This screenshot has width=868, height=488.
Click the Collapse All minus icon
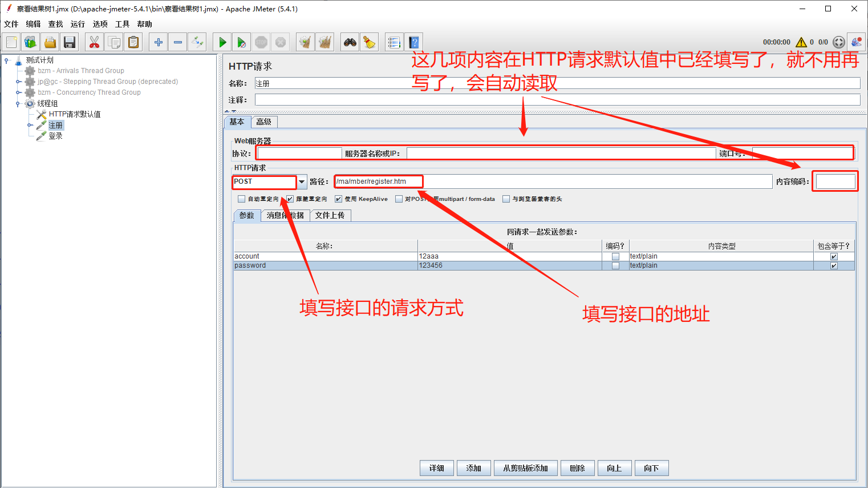tap(178, 42)
